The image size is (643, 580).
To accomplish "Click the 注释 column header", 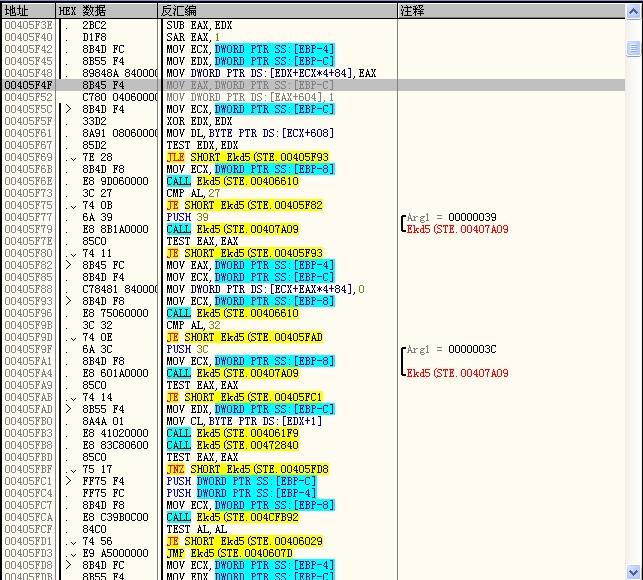I will [412, 9].
